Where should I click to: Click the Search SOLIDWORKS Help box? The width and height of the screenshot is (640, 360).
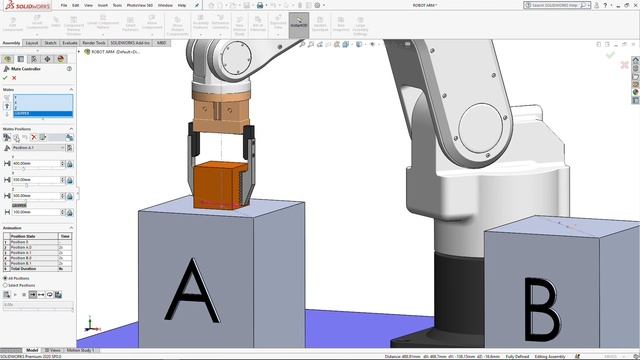coord(557,5)
